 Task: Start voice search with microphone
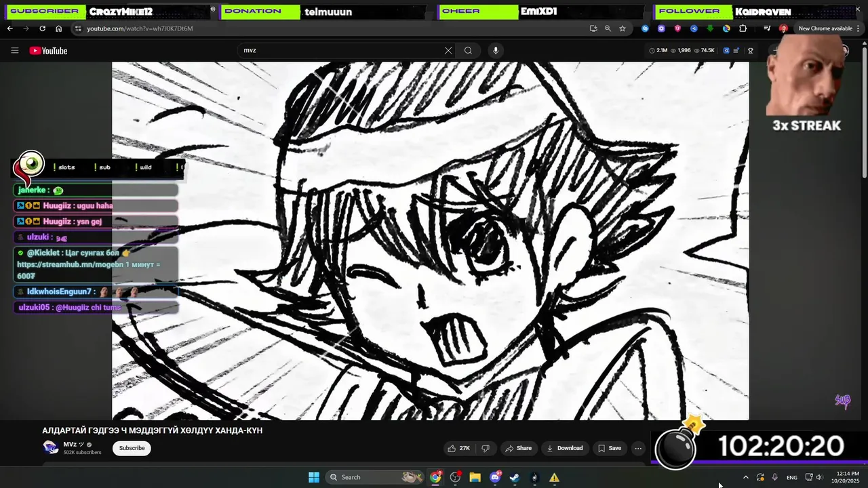click(x=496, y=50)
